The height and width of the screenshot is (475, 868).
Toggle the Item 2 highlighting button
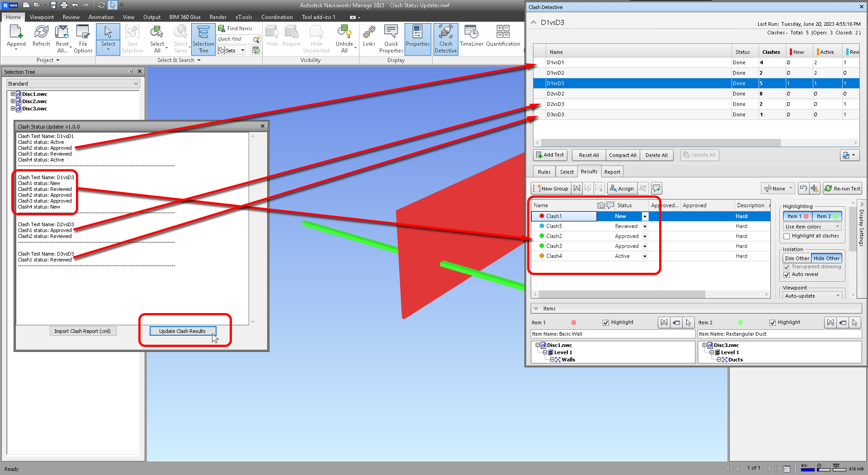(827, 216)
